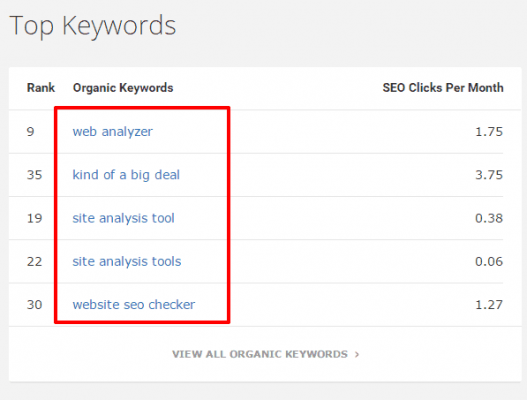Select the rank value 35
This screenshot has width=527, height=400.
pos(35,175)
